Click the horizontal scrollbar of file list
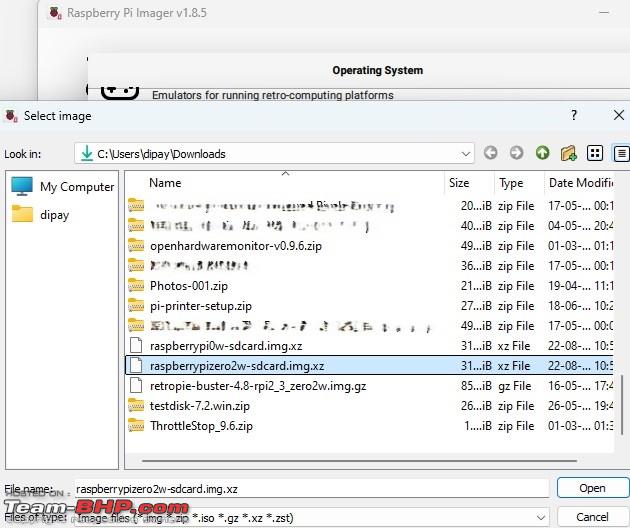The image size is (630, 528). tap(360, 461)
